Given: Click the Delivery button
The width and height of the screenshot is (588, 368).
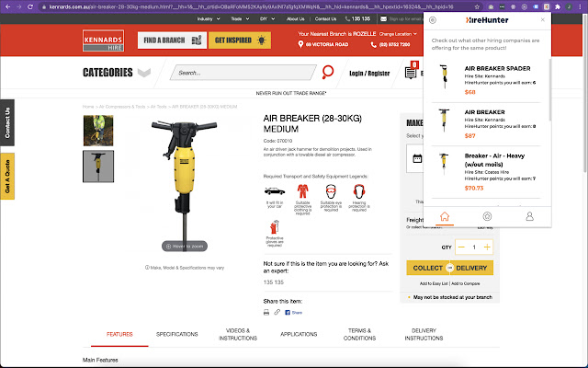Looking at the screenshot, I should pos(471,268).
